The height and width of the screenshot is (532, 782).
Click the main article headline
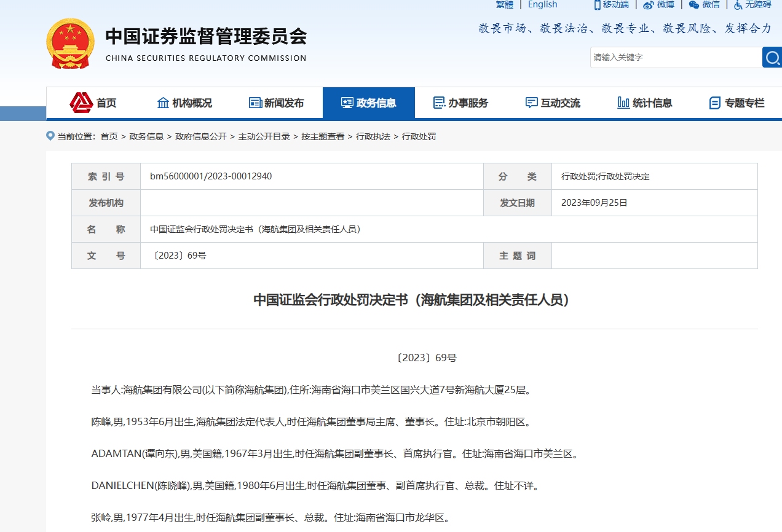(414, 300)
